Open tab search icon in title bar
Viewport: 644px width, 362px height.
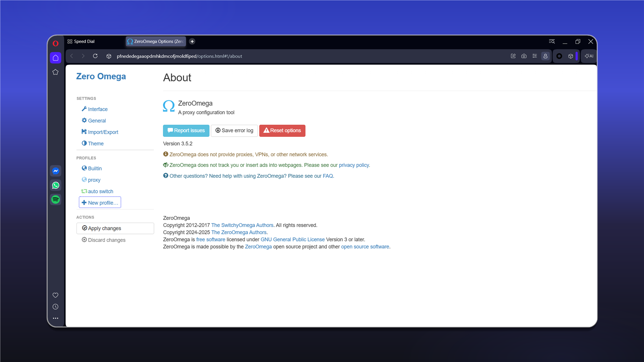pos(552,42)
